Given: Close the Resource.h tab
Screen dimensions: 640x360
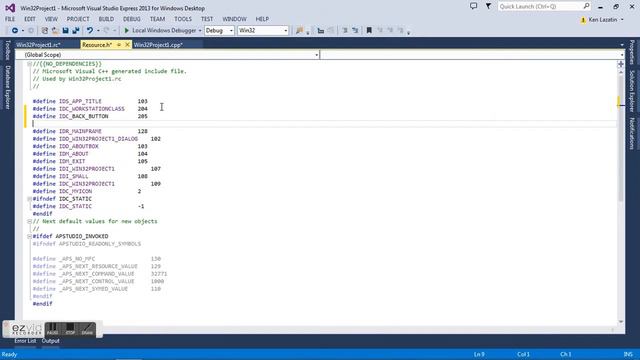Looking at the screenshot, I should coord(127,45).
